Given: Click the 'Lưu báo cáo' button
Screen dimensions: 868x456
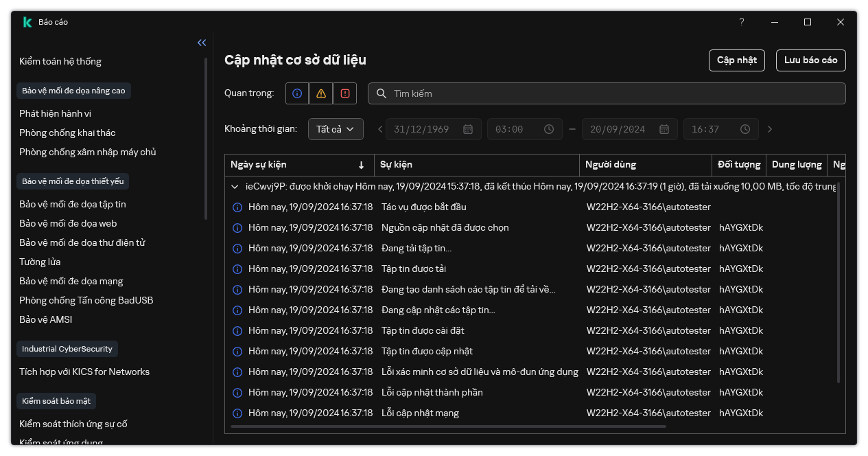Looking at the screenshot, I should point(810,60).
